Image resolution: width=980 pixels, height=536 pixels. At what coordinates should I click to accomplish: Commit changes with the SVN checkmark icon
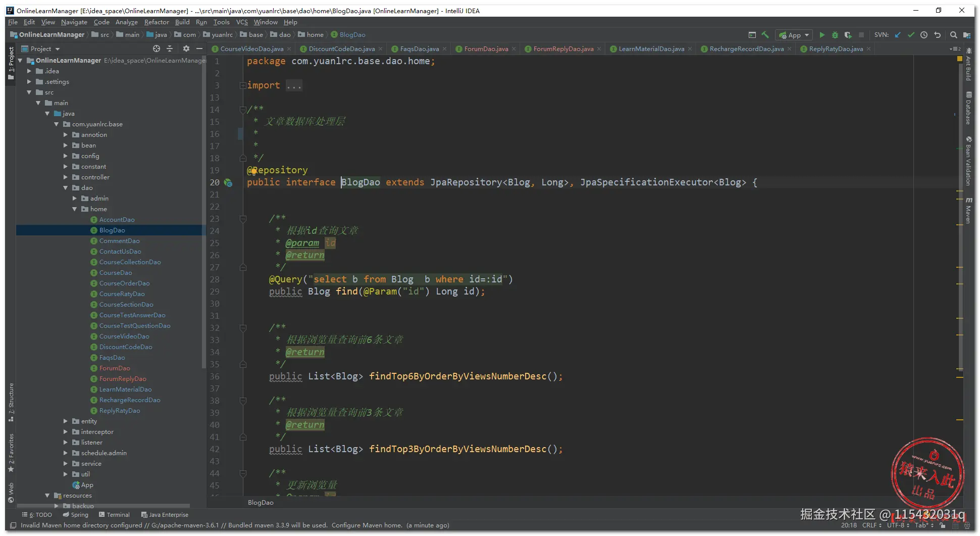(x=911, y=35)
